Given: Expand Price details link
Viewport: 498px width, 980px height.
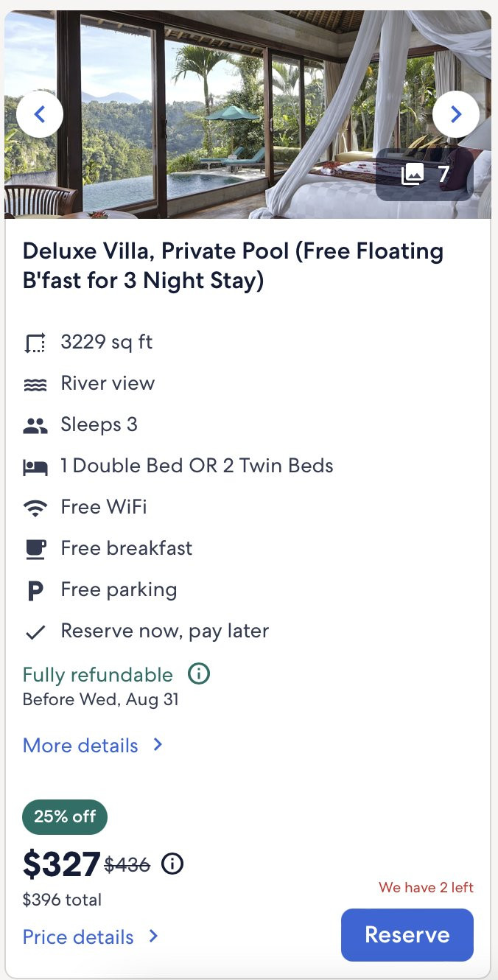Looking at the screenshot, I should click(x=91, y=937).
